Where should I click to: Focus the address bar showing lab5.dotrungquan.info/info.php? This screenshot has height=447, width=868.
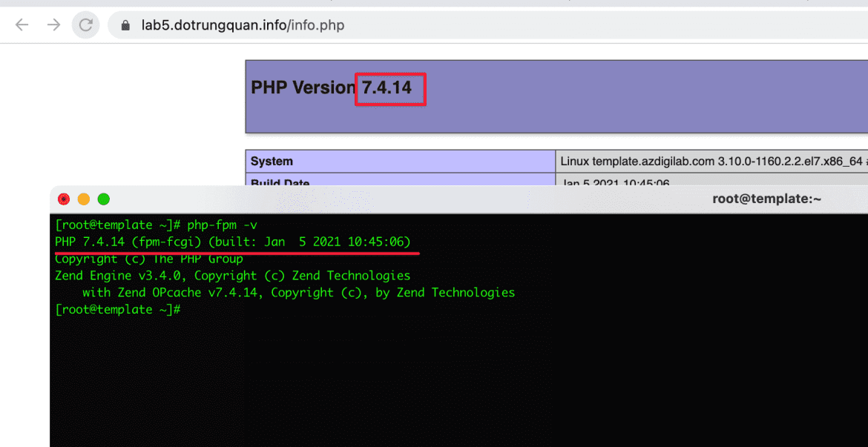[x=487, y=25]
